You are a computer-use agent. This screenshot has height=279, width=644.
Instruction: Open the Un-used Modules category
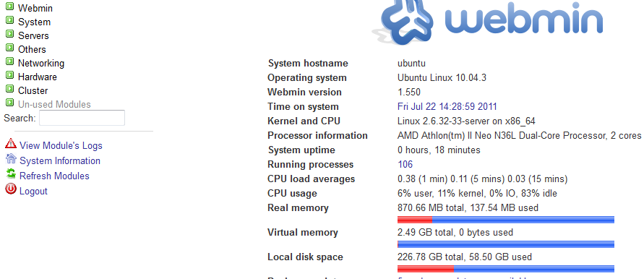tap(54, 104)
